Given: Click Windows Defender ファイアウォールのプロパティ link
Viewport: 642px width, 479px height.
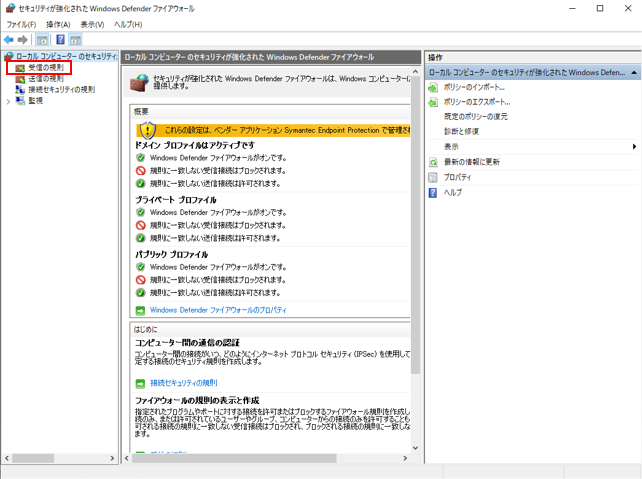Looking at the screenshot, I should [216, 310].
